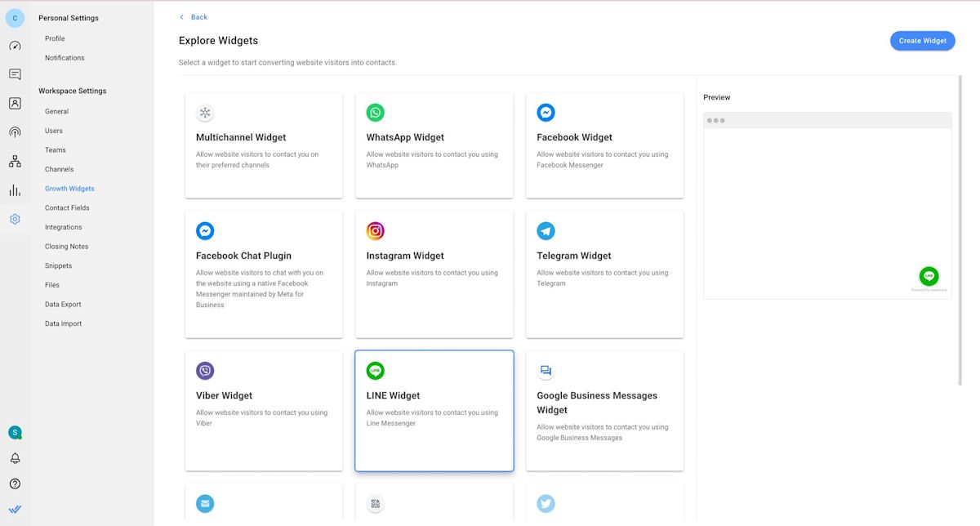
Task: Click the QR code widget icon
Action: 375,503
